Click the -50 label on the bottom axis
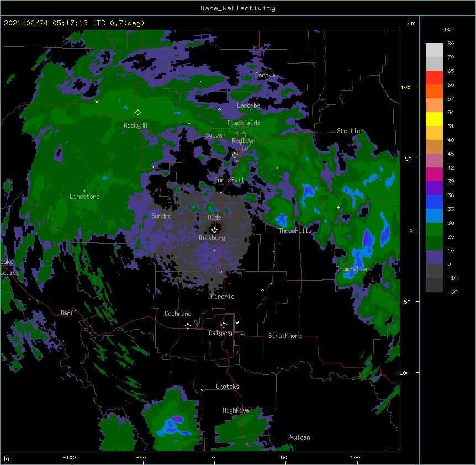Viewport: 476px width, 465px height. click(x=141, y=457)
